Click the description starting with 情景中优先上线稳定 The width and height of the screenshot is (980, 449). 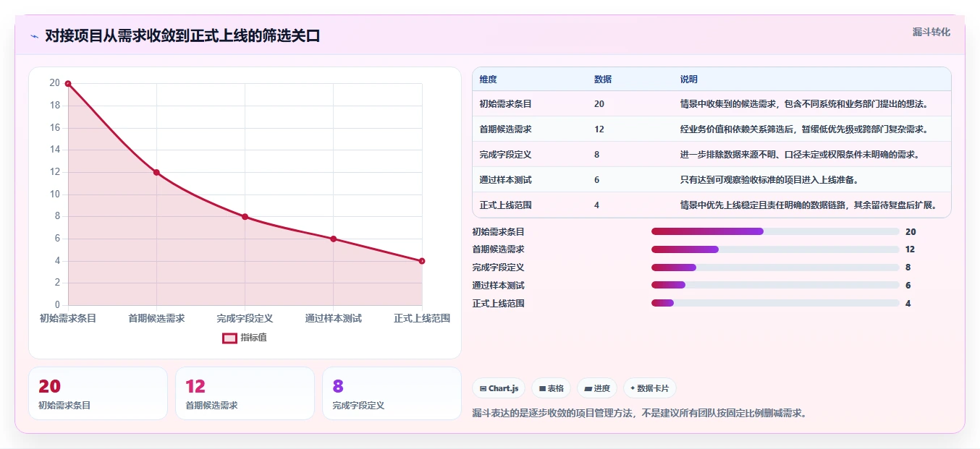(808, 205)
